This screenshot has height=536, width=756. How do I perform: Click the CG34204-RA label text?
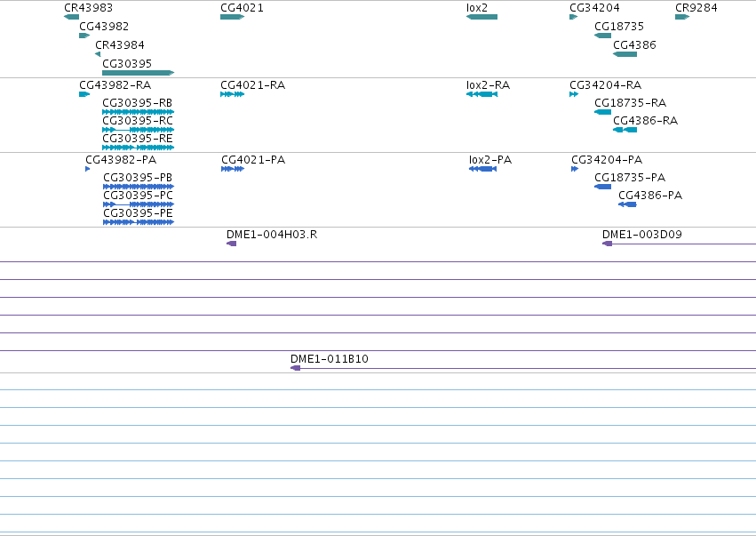[606, 85]
